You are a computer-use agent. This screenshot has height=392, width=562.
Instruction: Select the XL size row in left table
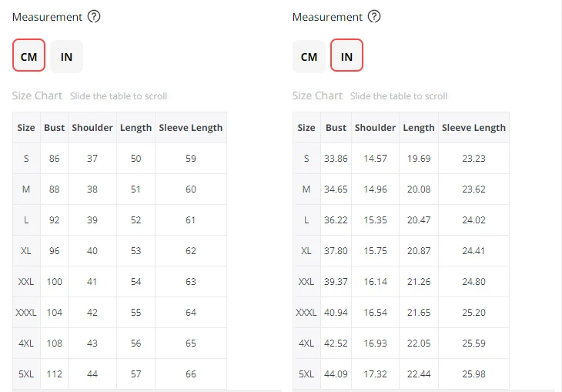26,251
